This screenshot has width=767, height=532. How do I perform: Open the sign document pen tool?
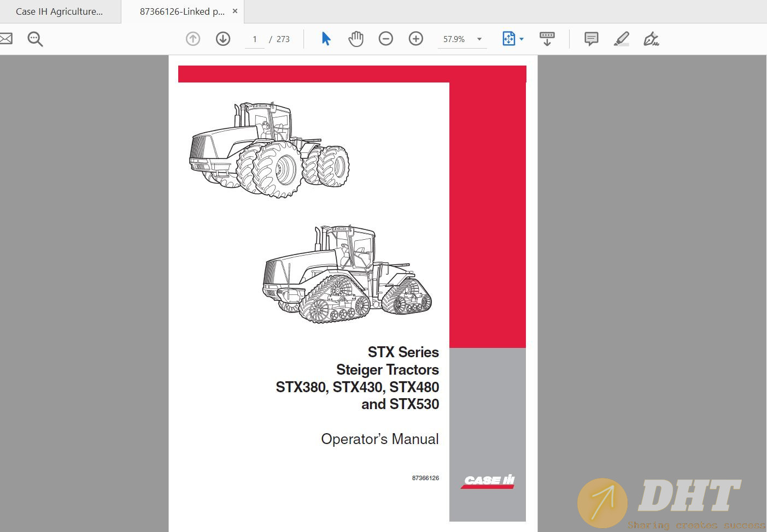click(x=651, y=39)
